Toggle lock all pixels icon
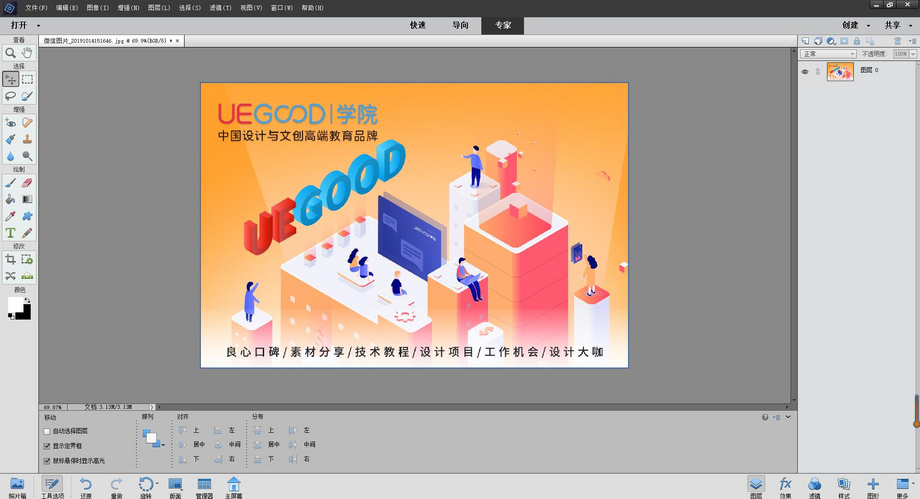The image size is (920, 499). coord(857,41)
